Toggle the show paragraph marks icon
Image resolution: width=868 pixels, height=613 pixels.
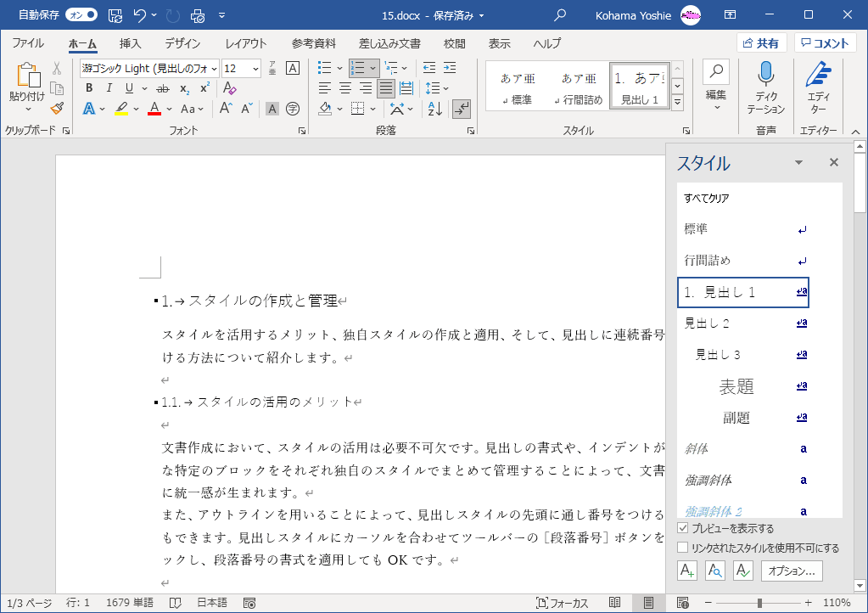[462, 108]
